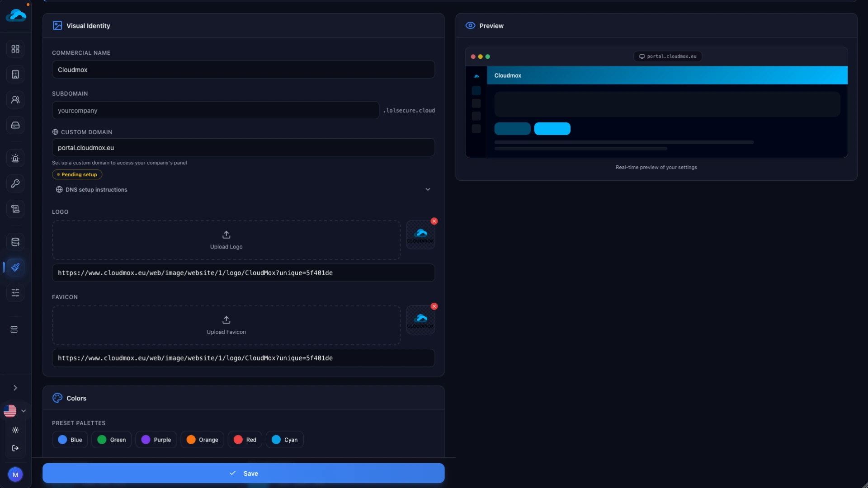This screenshot has height=488, width=868.
Task: Focus the Custom Domain input field
Action: point(243,148)
